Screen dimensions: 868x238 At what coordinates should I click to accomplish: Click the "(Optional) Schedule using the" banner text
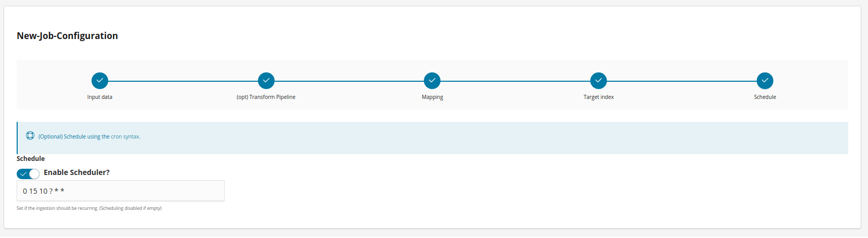click(74, 137)
